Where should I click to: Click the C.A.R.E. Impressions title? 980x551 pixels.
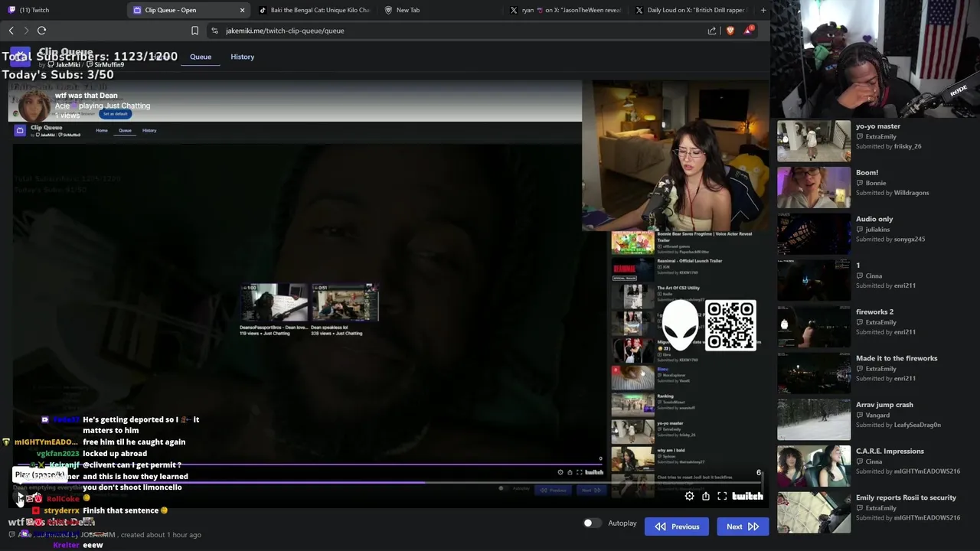point(890,452)
